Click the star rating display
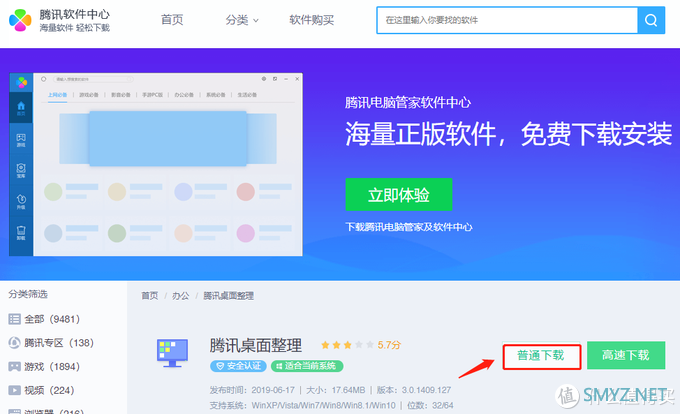 [347, 345]
